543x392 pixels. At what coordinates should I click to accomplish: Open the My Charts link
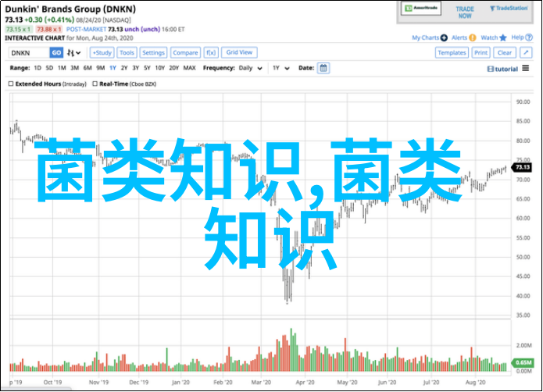(x=425, y=37)
